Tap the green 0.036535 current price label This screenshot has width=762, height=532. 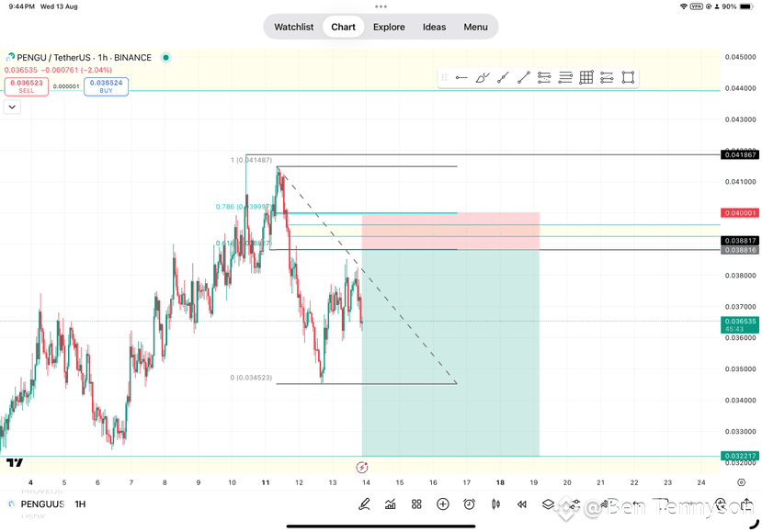coord(740,324)
